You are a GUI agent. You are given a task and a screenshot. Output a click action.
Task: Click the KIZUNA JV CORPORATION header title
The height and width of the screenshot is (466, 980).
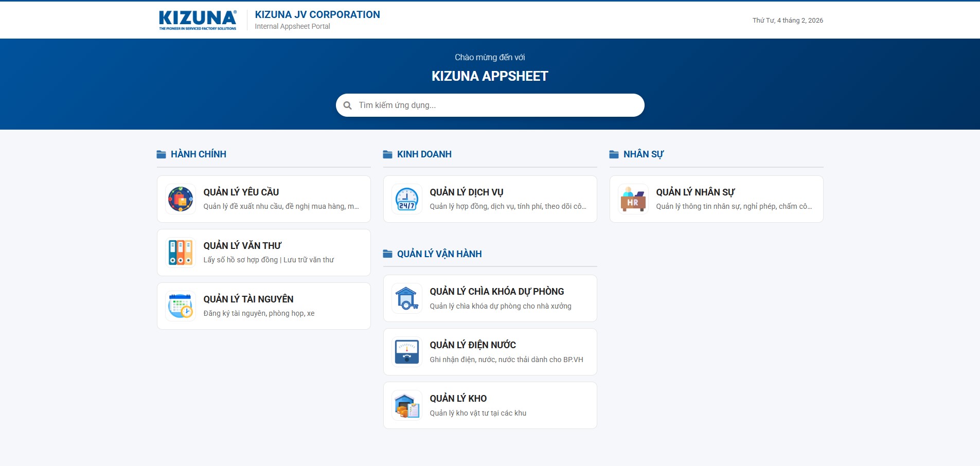pyautogui.click(x=317, y=15)
